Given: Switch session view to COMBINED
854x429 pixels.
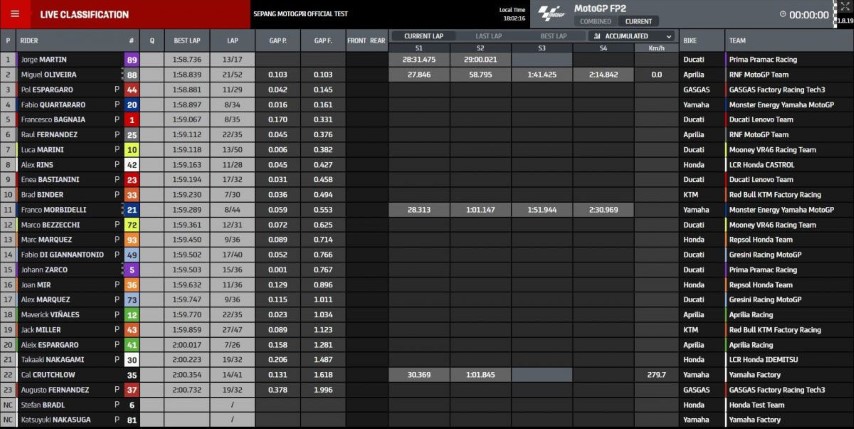Looking at the screenshot, I should point(595,21).
